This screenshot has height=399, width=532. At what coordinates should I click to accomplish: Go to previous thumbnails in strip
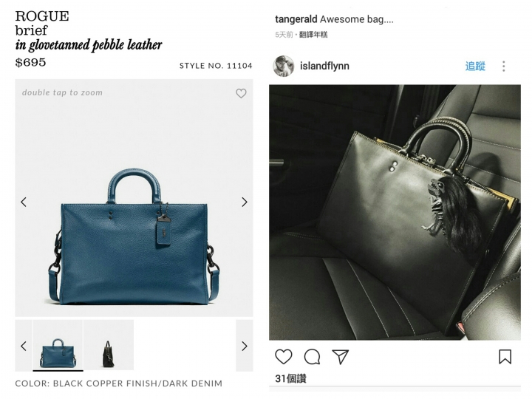tap(24, 346)
